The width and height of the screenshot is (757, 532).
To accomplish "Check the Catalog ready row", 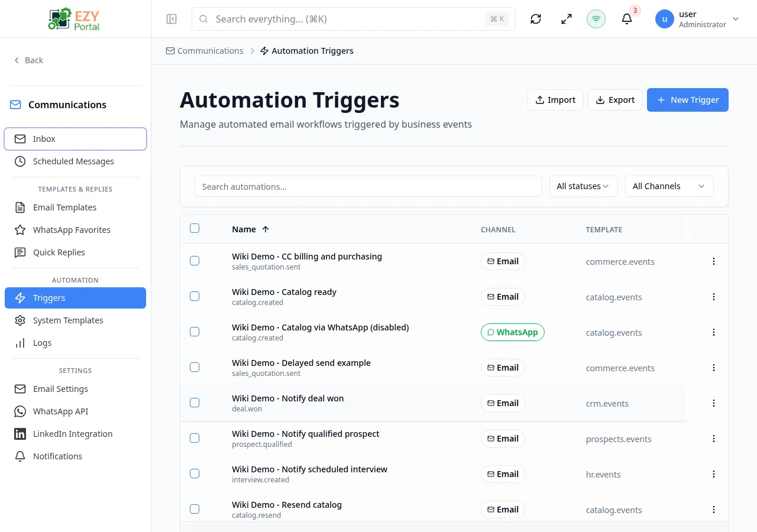I will tap(195, 296).
